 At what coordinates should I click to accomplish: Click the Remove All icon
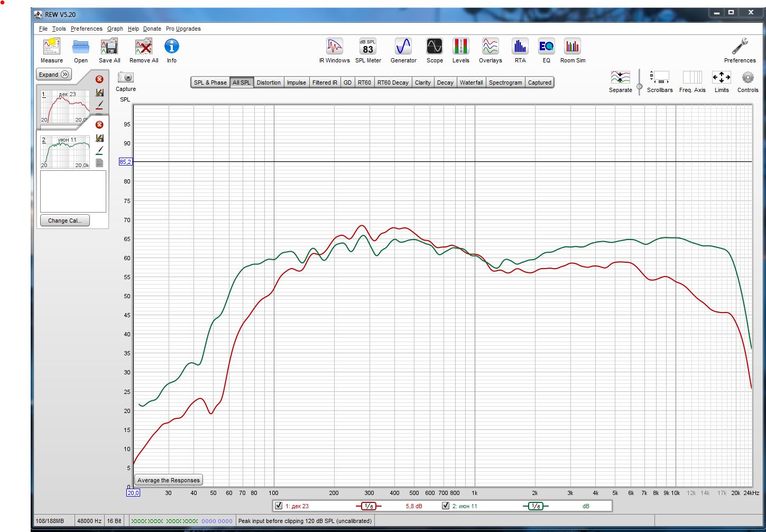144,47
